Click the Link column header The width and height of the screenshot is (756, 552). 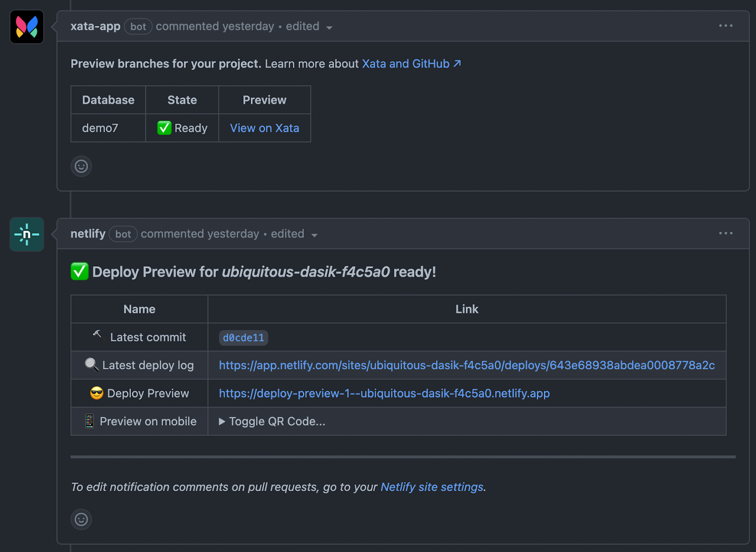click(x=467, y=309)
